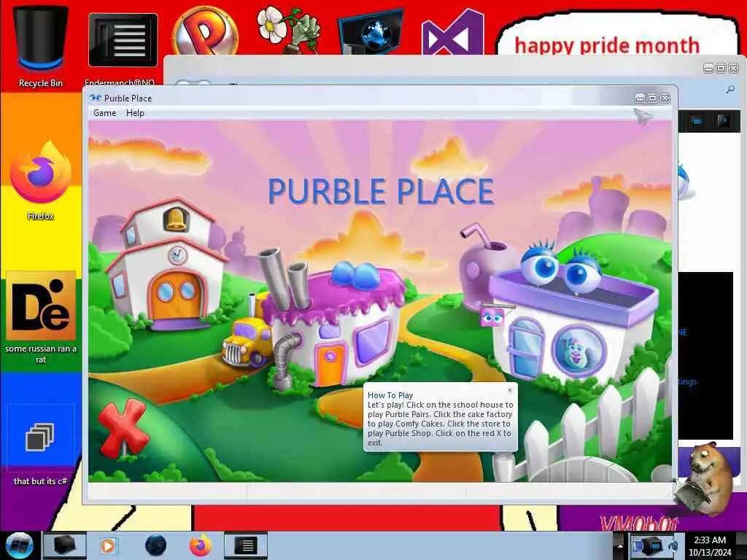Image resolution: width=747 pixels, height=560 pixels.
Task: Open the monitor globe desktop icon
Action: pyautogui.click(x=371, y=32)
